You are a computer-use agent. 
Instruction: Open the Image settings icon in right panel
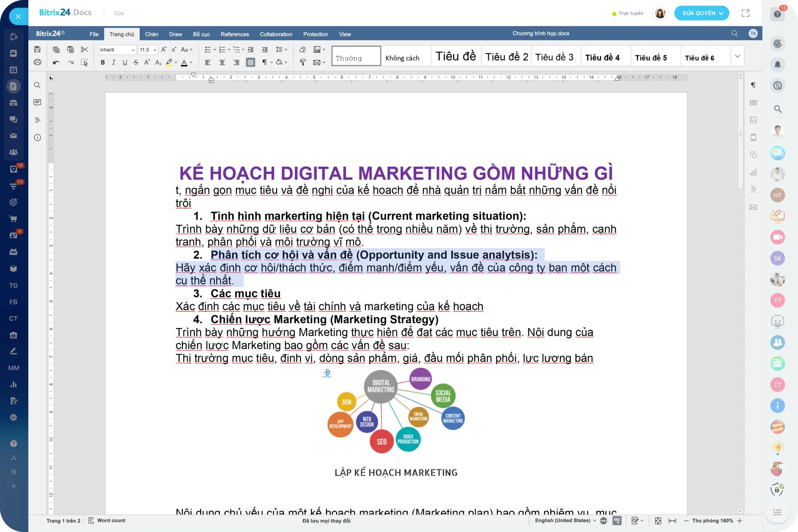[753, 120]
